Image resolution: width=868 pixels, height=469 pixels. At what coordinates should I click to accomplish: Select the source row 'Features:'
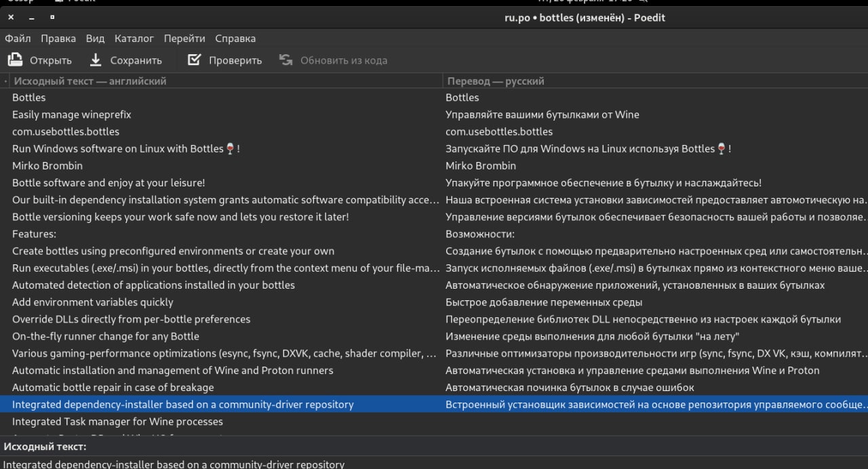coord(434,234)
